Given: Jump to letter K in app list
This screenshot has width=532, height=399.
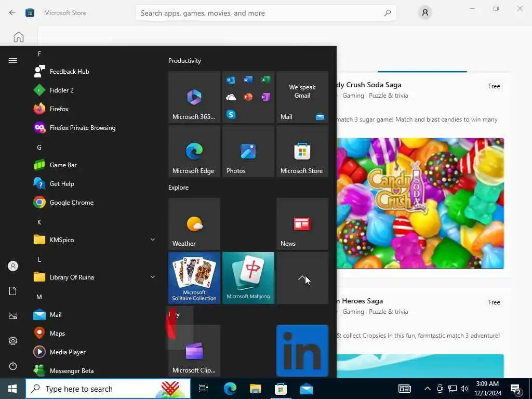Looking at the screenshot, I should [39, 222].
